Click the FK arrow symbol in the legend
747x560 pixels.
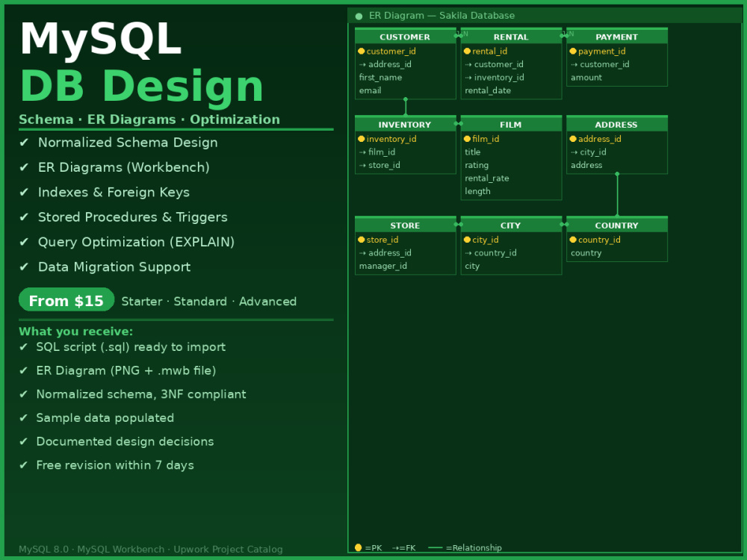point(395,548)
